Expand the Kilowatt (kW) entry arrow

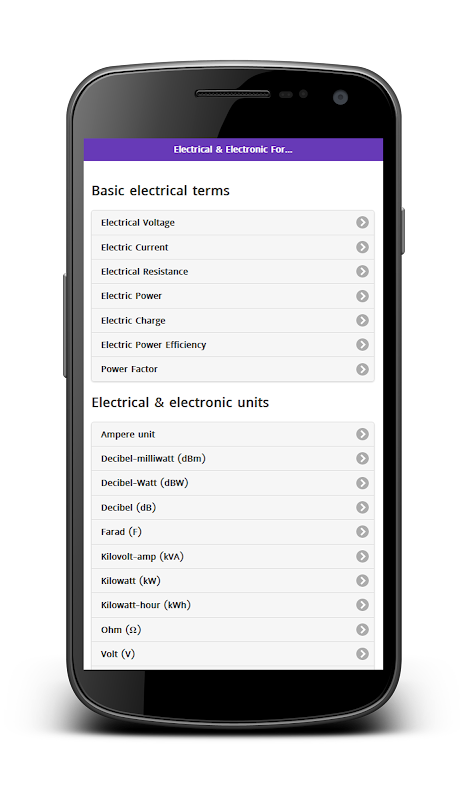[362, 581]
